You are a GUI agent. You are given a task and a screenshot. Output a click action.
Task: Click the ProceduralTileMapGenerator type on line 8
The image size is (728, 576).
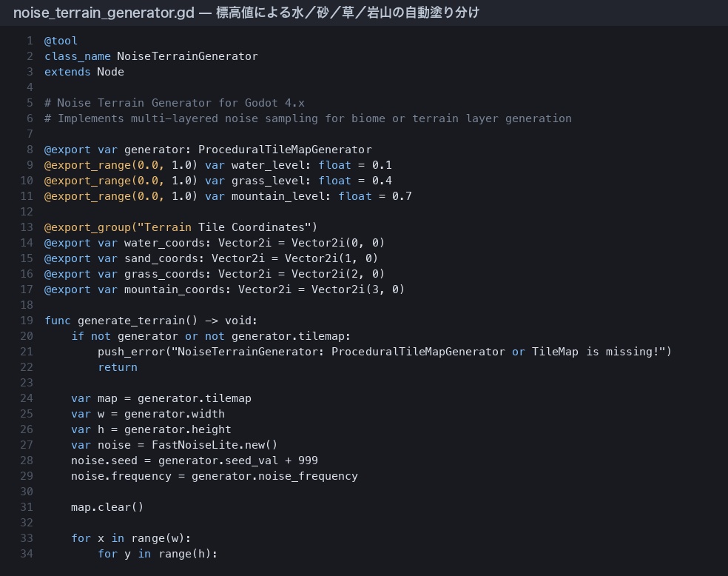[x=285, y=150]
